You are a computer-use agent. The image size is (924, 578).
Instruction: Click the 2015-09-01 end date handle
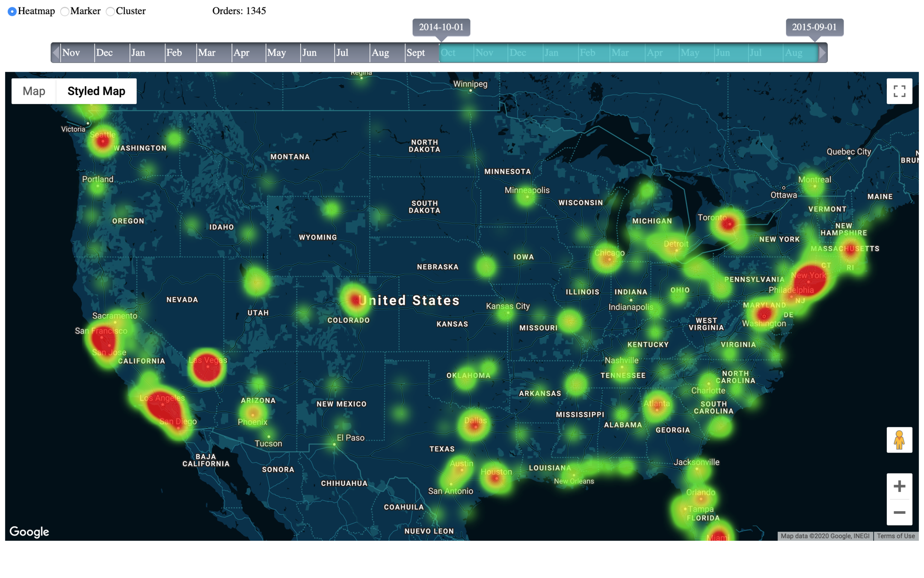click(814, 27)
